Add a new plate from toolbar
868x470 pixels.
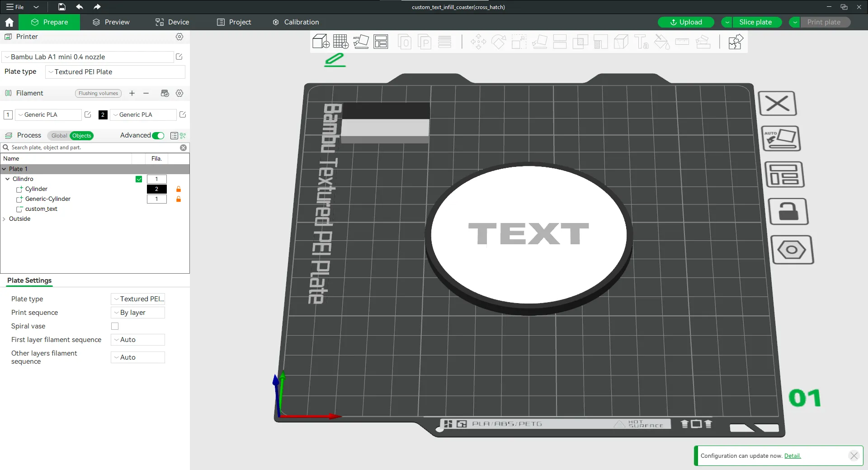340,42
